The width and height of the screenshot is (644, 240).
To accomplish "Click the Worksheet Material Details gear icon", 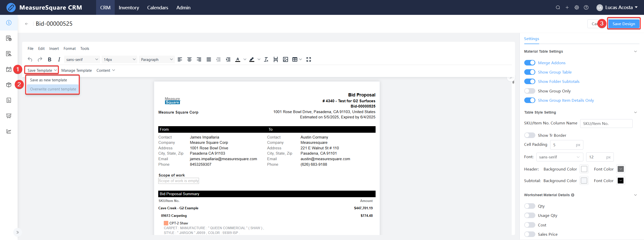I will click(x=573, y=195).
